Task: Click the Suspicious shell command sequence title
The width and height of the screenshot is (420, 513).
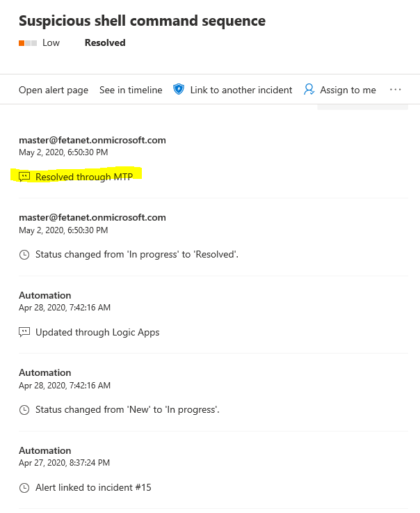Action: tap(142, 21)
